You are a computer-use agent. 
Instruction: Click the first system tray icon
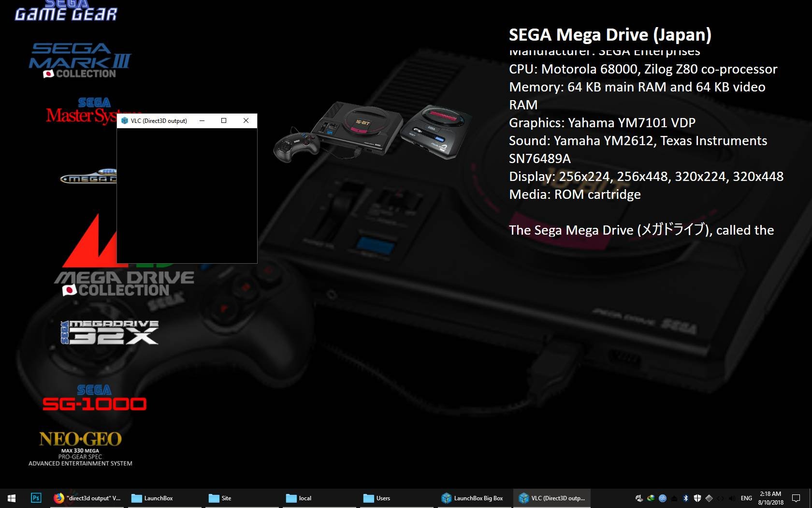(639, 498)
